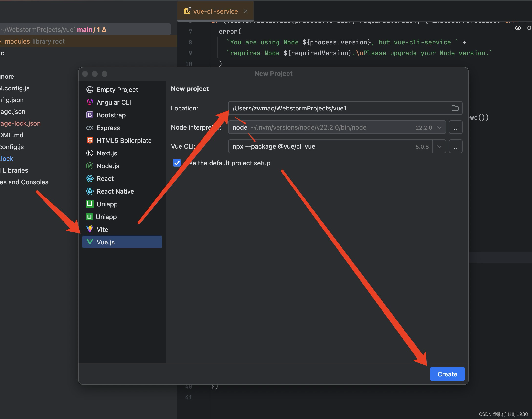Choose the React atom icon
The image size is (532, 419).
[90, 179]
